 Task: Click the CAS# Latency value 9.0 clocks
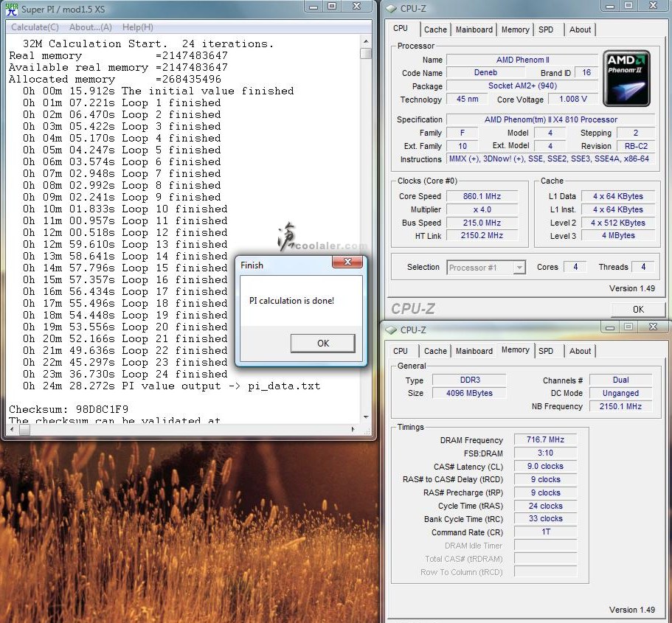(x=545, y=466)
